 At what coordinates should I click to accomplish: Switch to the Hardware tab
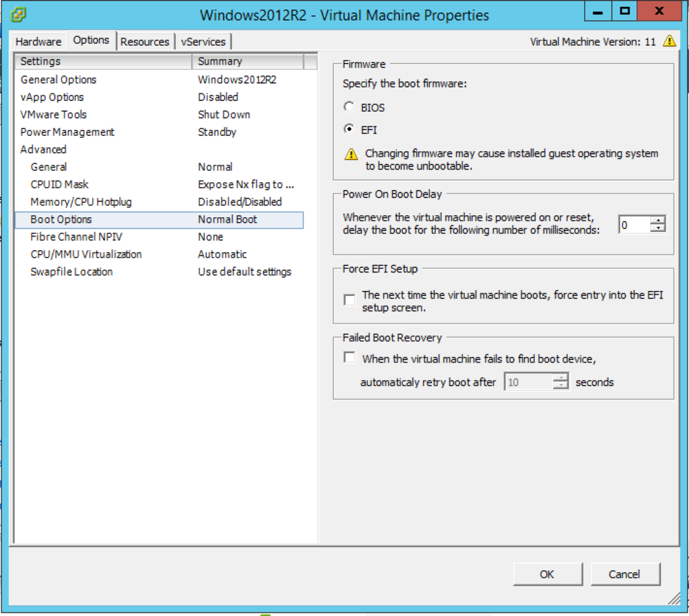pos(38,41)
